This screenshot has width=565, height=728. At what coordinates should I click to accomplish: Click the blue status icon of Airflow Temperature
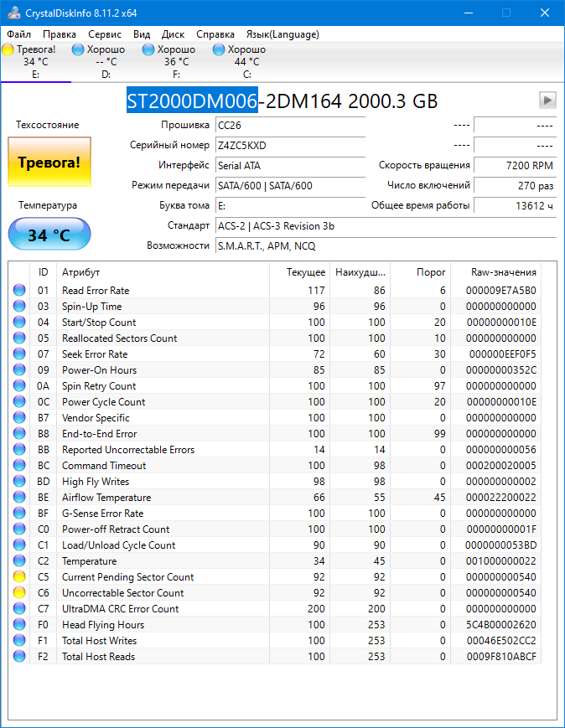pyautogui.click(x=19, y=498)
